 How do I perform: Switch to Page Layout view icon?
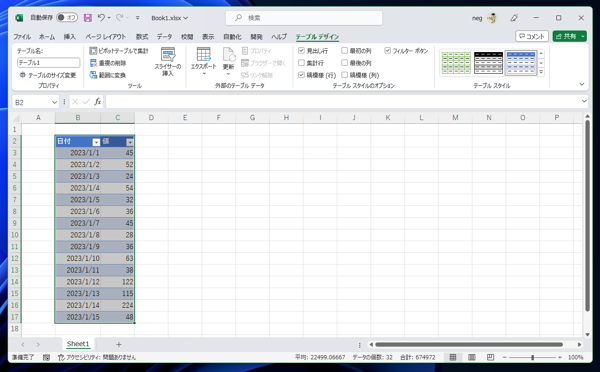click(472, 357)
